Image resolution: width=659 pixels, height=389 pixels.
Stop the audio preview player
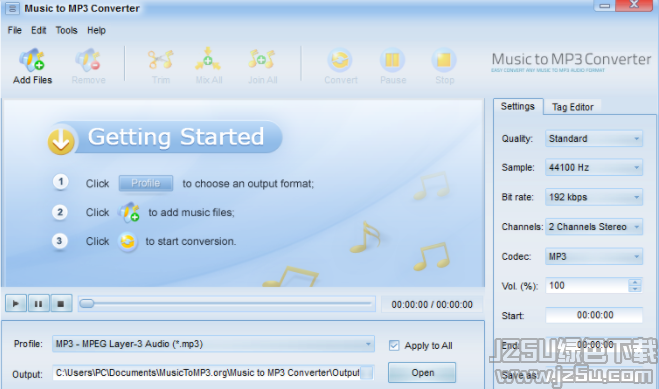click(x=61, y=303)
